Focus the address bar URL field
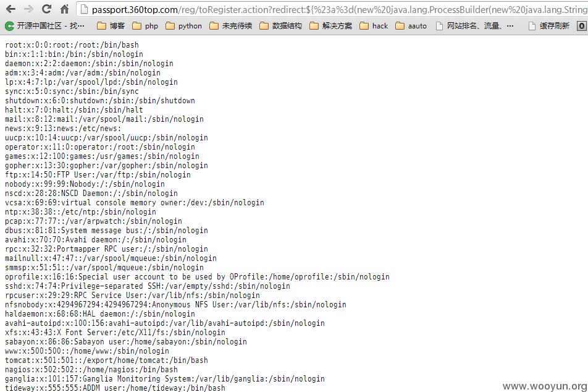588x392 pixels. point(332,9)
